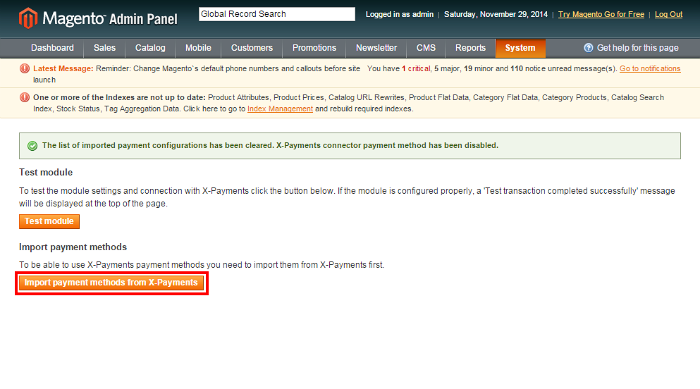Click the 'Import payment methods' section heading

(x=73, y=247)
